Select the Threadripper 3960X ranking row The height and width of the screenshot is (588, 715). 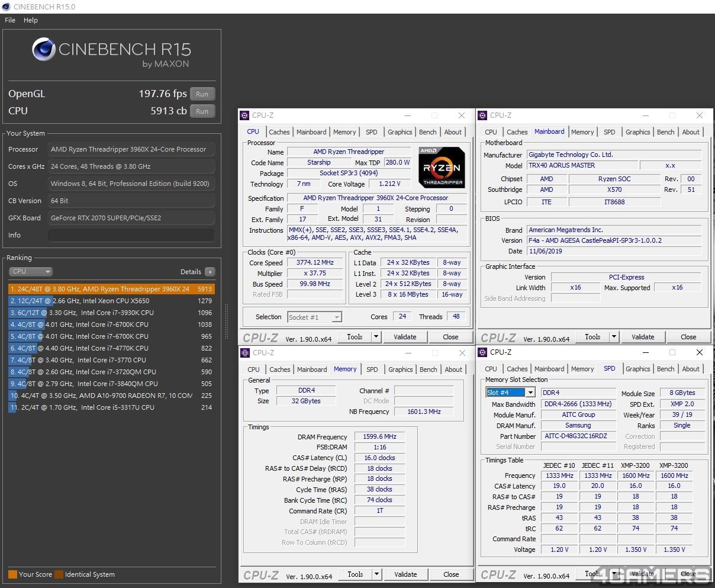(111, 289)
